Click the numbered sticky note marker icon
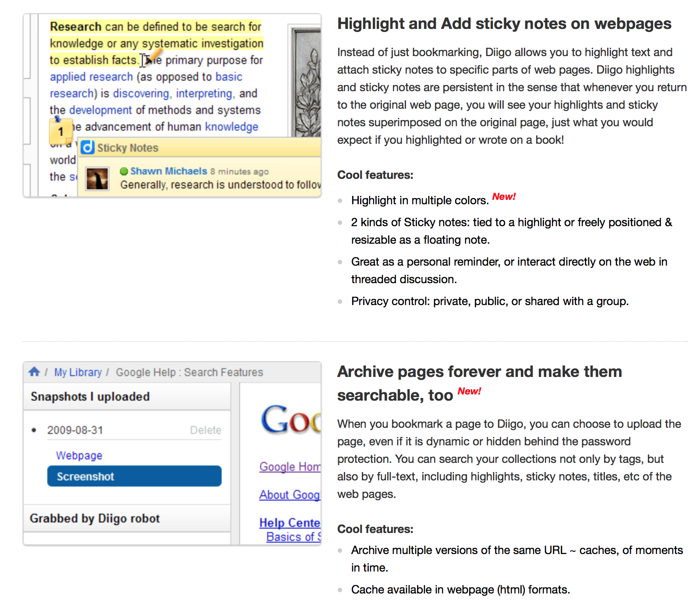This screenshot has height=604, width=700. (x=60, y=131)
